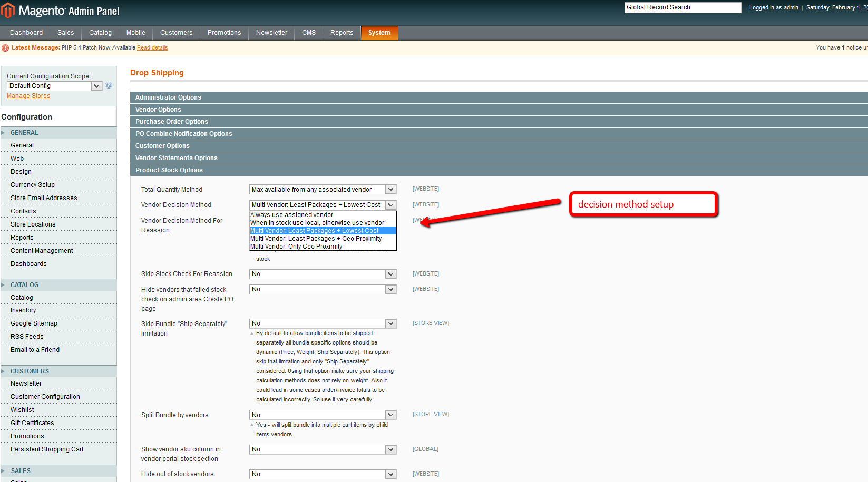The width and height of the screenshot is (868, 482).
Task: Expand the Administrator Options section
Action: pos(499,97)
